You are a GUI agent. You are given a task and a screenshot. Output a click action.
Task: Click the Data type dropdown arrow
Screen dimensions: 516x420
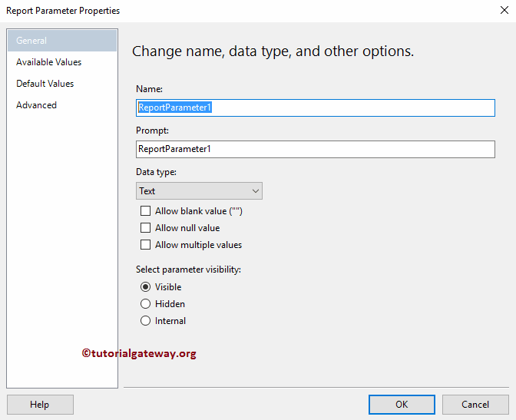click(x=256, y=191)
